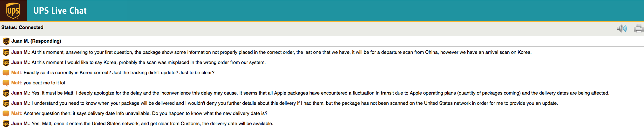This screenshot has height=128, width=644.
Task: Click message about Apple packages delay
Action: [x=320, y=93]
